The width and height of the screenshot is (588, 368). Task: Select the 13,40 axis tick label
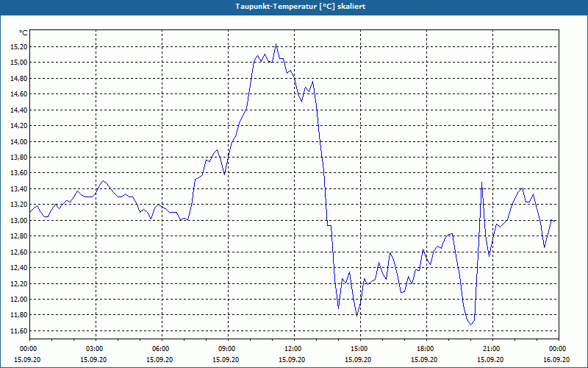point(19,189)
